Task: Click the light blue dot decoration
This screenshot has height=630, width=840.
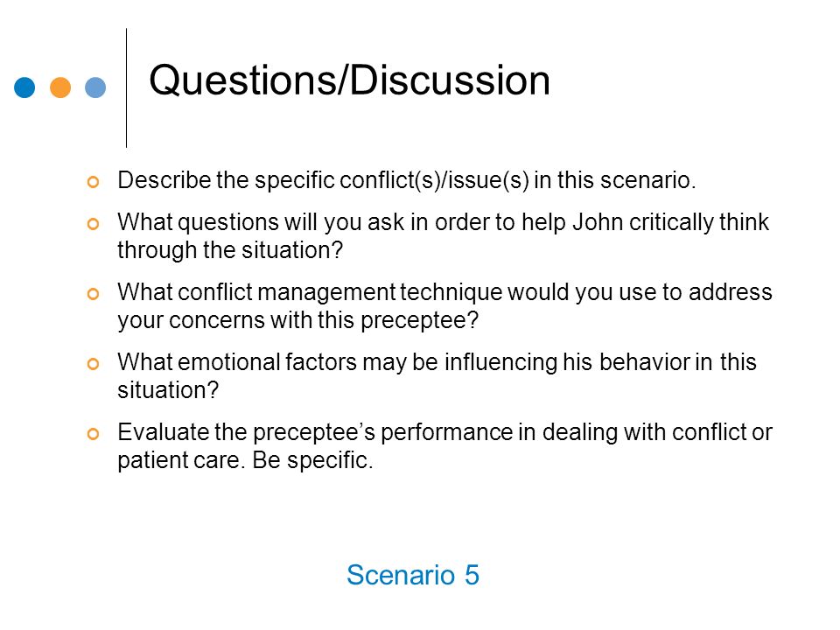Action: click(x=95, y=87)
